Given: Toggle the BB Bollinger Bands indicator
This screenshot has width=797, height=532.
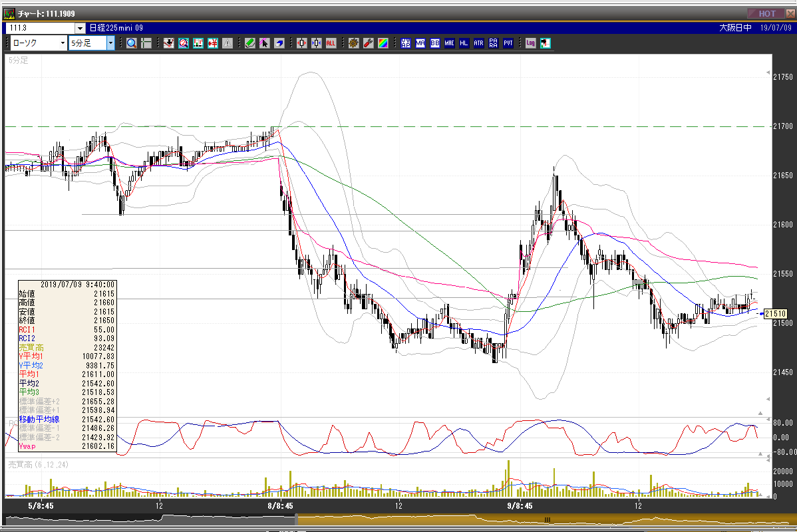Looking at the screenshot, I should pos(435,43).
